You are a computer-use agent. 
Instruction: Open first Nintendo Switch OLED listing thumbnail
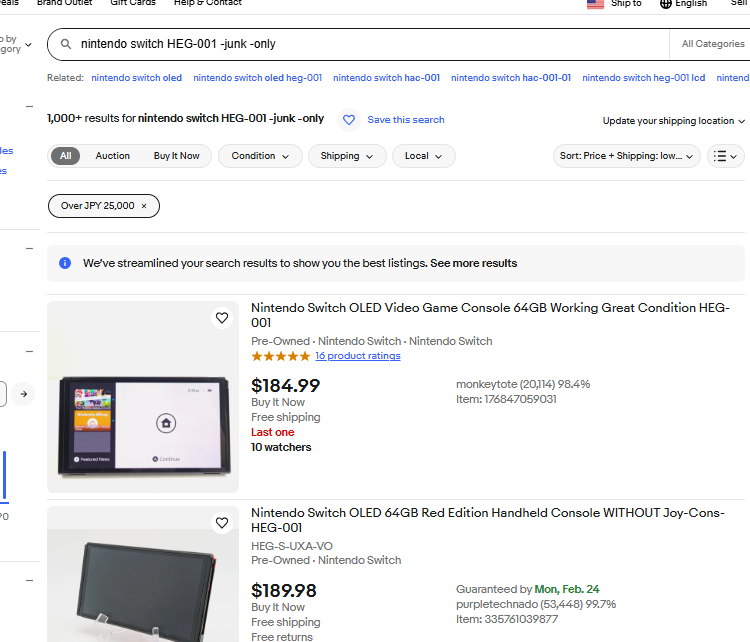[143, 397]
